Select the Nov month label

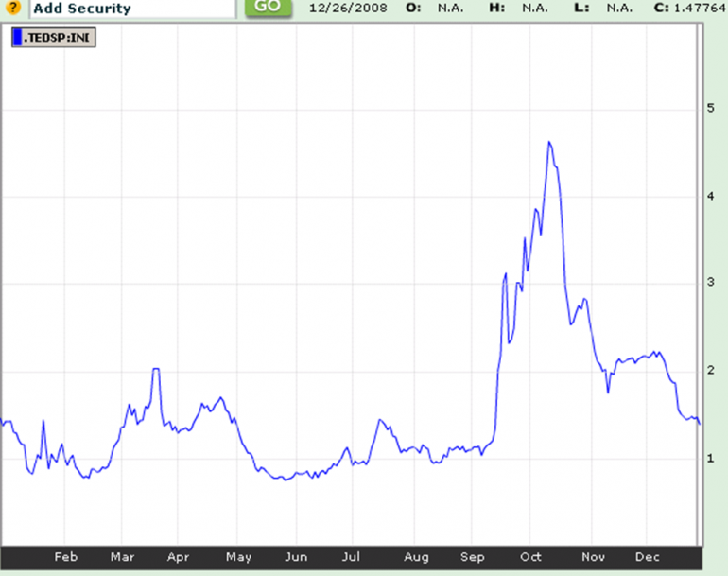[x=594, y=556]
